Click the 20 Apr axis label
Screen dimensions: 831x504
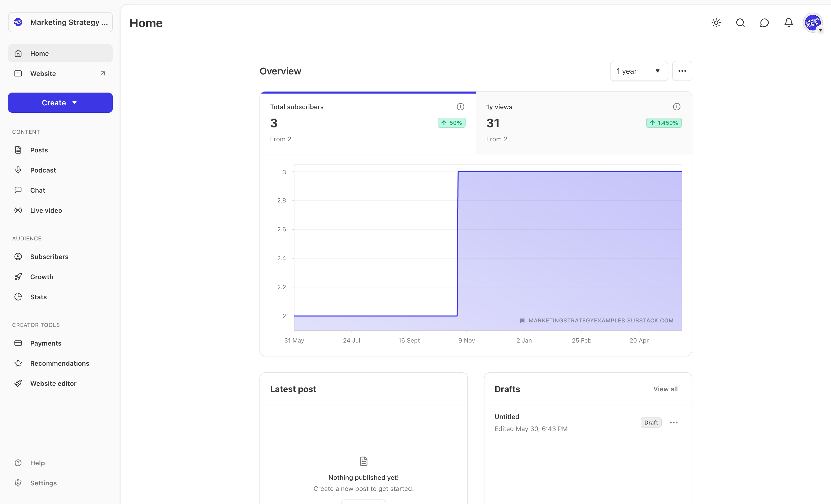639,341
